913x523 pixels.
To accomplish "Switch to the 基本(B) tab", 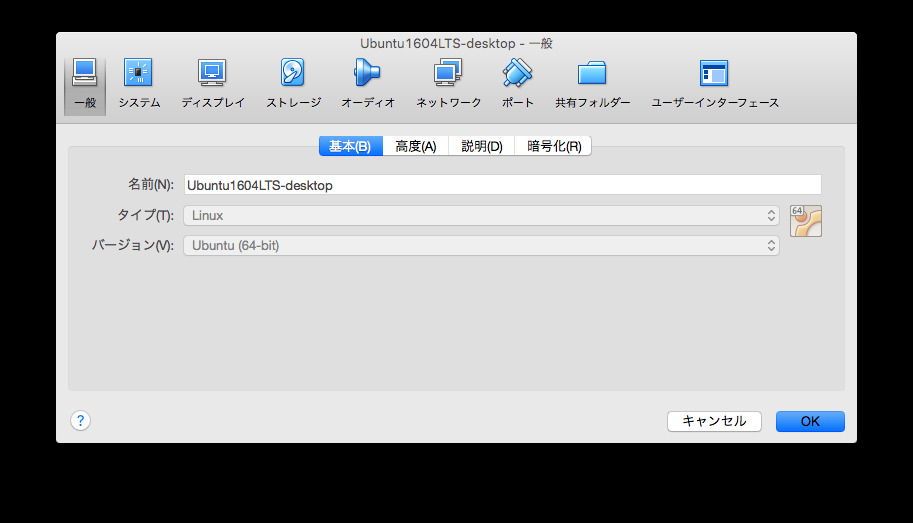I will pos(351,146).
